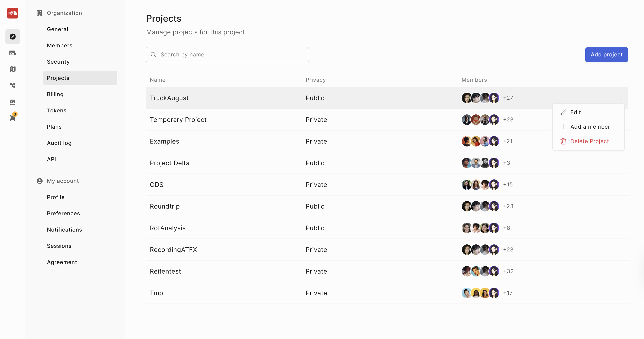Open the photo gallery stack icon in the sidebar

(12, 102)
